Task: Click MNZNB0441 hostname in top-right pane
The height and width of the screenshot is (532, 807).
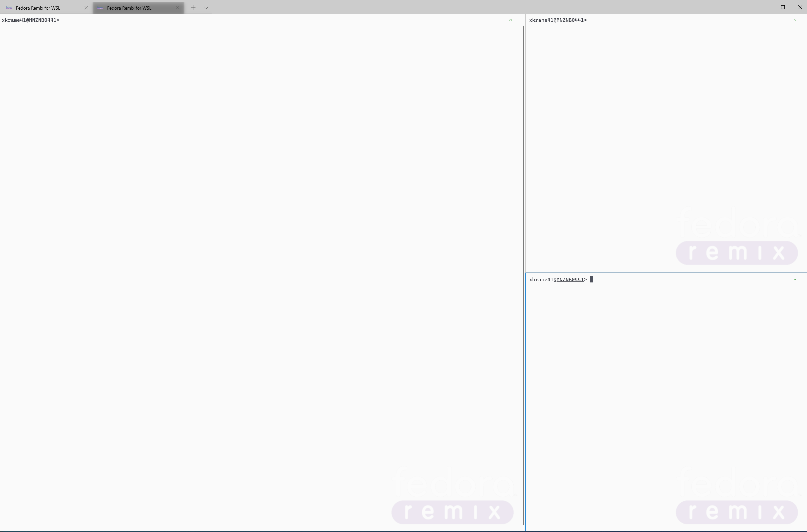Action: 570,20
